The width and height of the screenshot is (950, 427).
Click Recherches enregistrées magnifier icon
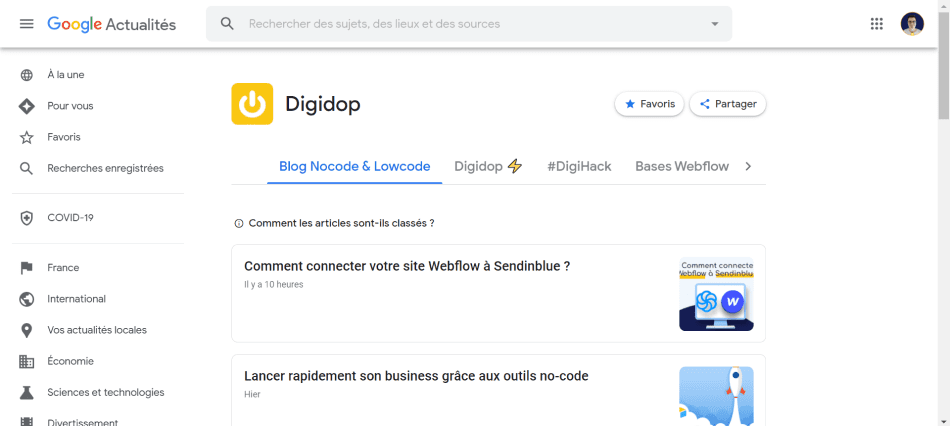click(26, 168)
